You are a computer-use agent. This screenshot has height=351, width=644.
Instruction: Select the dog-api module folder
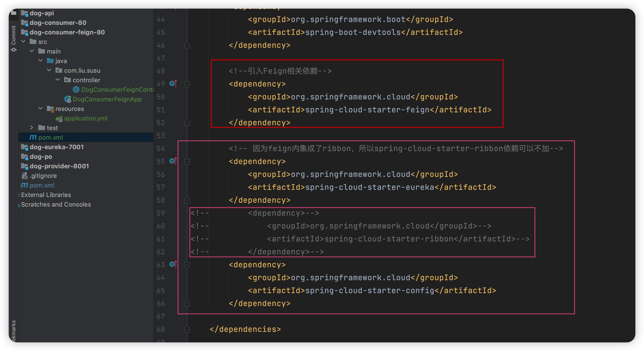coord(41,13)
